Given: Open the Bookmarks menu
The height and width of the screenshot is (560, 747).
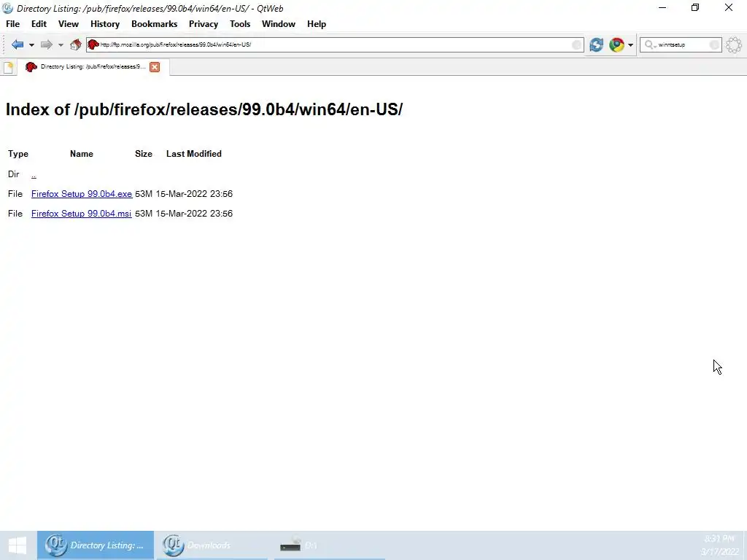Looking at the screenshot, I should click(155, 24).
